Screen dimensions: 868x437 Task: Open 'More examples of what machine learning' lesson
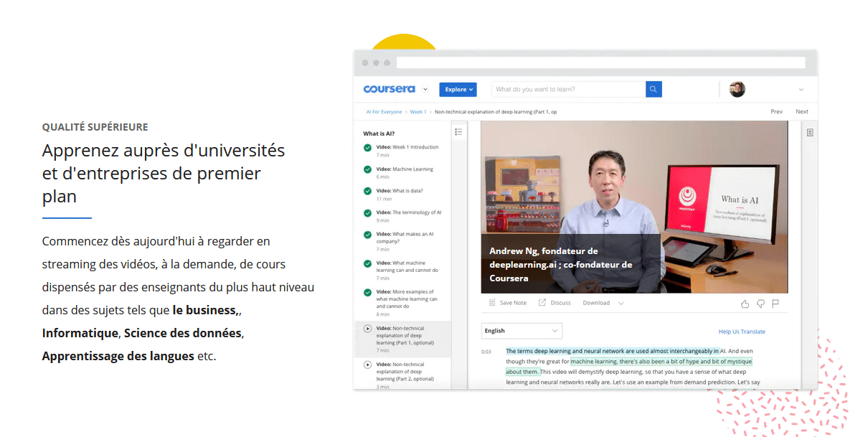coord(406,299)
